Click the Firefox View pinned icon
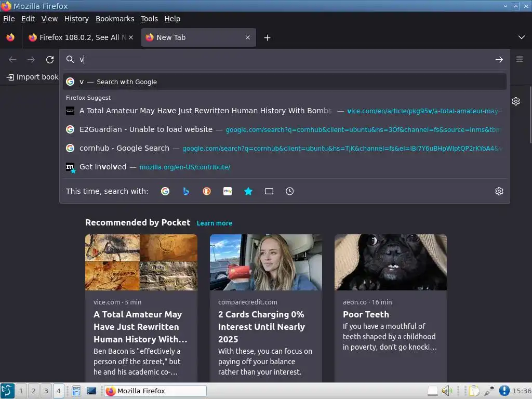The width and height of the screenshot is (532, 399). 10,37
